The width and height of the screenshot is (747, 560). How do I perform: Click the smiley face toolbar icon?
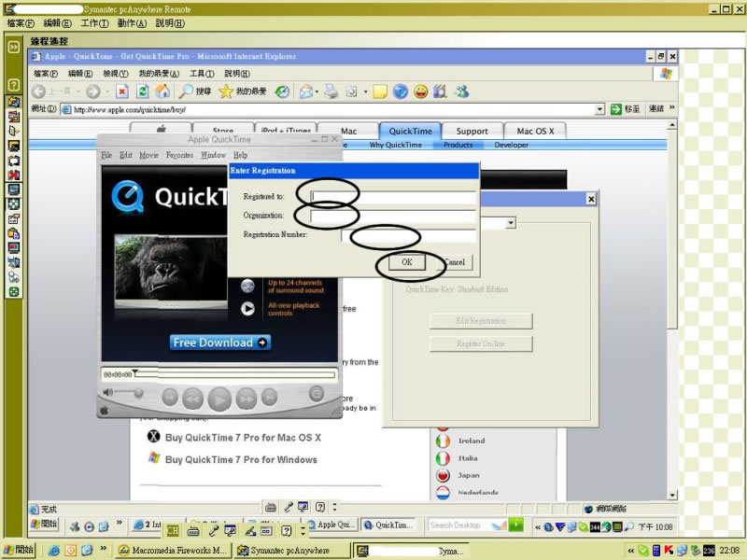pos(421,91)
